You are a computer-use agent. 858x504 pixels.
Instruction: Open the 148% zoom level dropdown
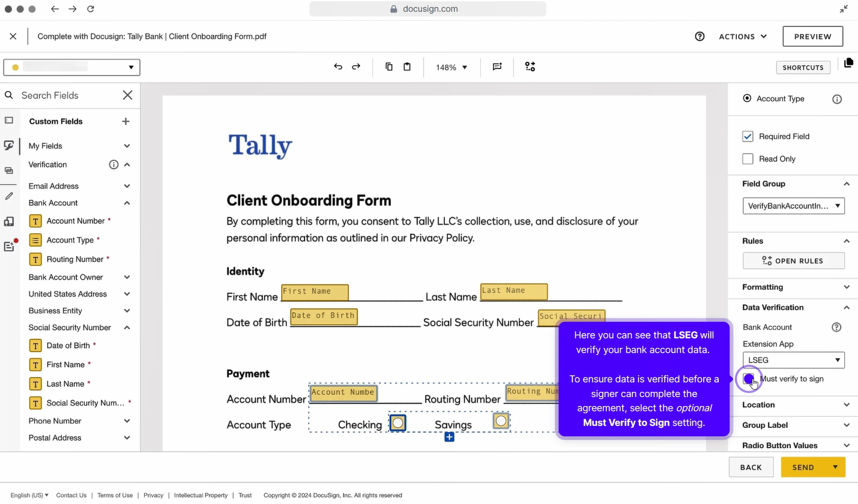(x=452, y=67)
